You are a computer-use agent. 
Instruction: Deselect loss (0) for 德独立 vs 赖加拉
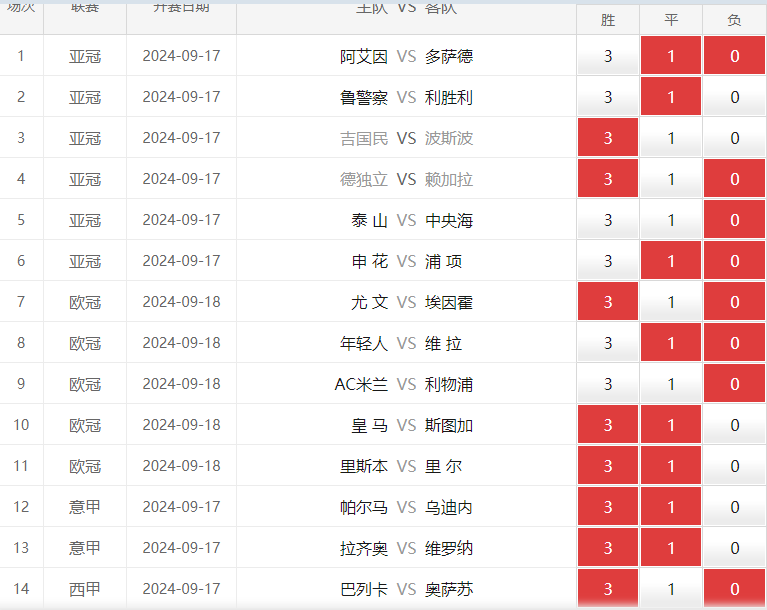pos(734,179)
